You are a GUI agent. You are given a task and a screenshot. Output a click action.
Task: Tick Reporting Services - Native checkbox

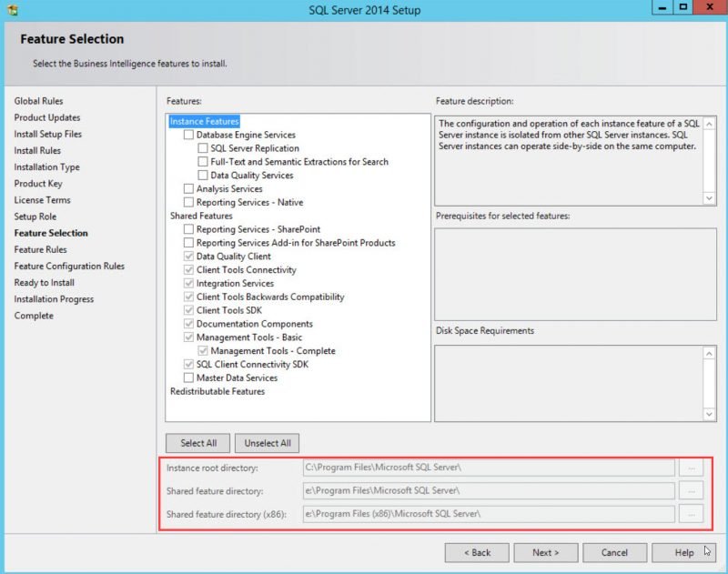click(x=188, y=202)
